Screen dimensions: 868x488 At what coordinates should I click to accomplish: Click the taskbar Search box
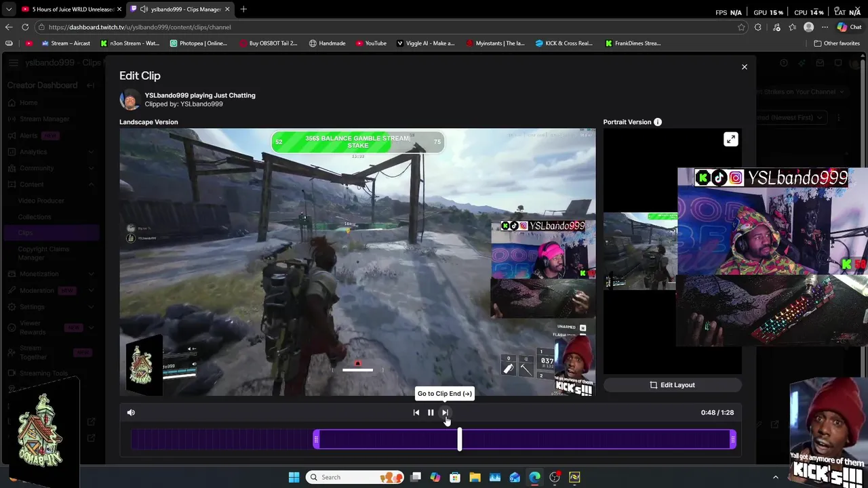click(x=355, y=477)
